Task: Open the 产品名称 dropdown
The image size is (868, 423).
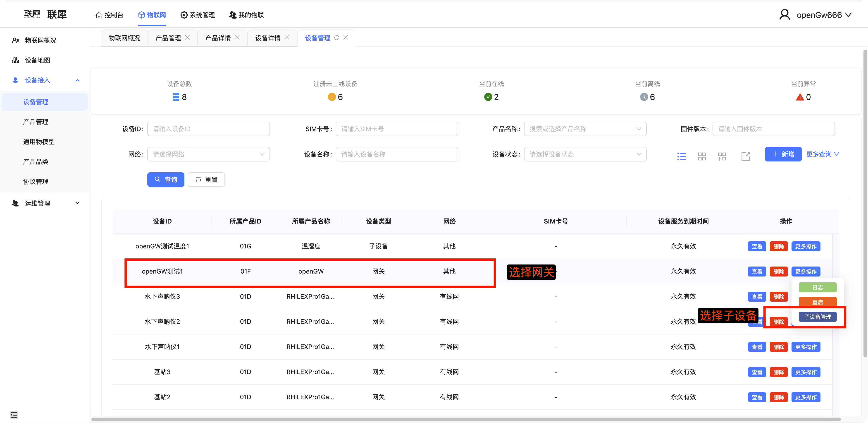Action: [585, 129]
